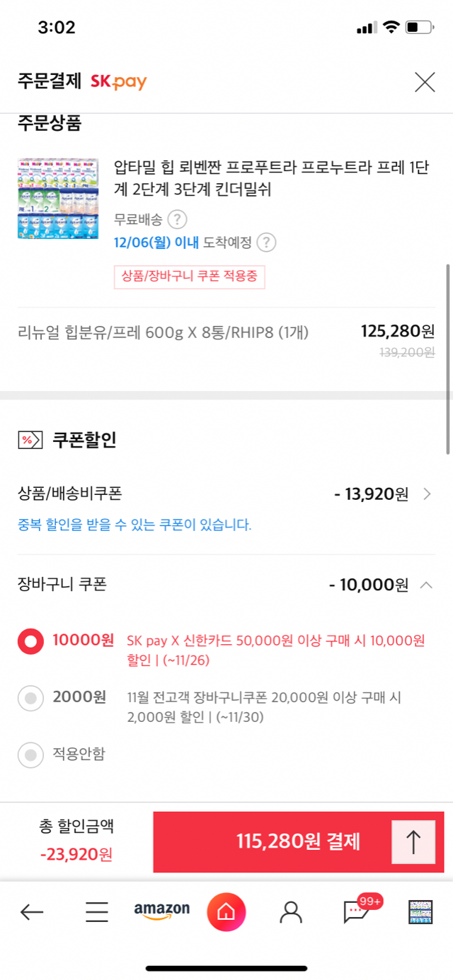Select the 2000원 November cart coupon
453x980 pixels.
[x=30, y=699]
